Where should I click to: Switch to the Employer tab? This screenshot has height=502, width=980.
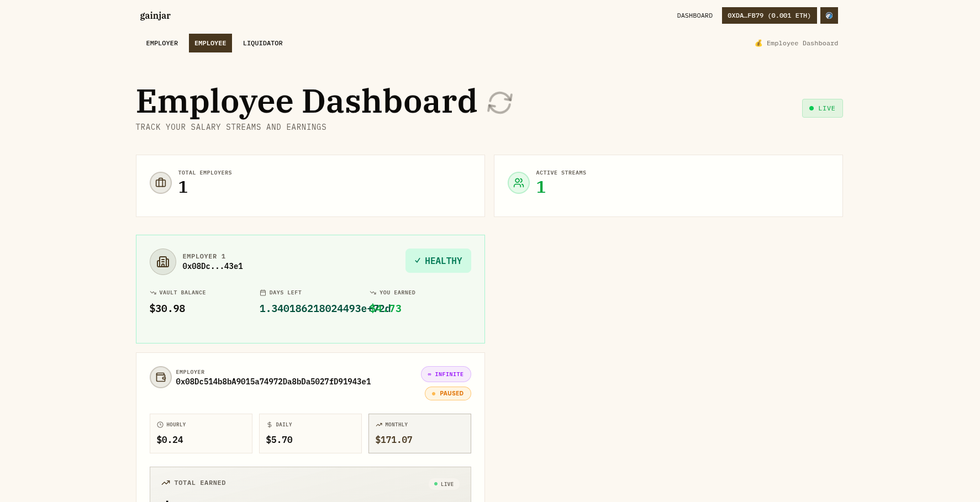pyautogui.click(x=162, y=43)
